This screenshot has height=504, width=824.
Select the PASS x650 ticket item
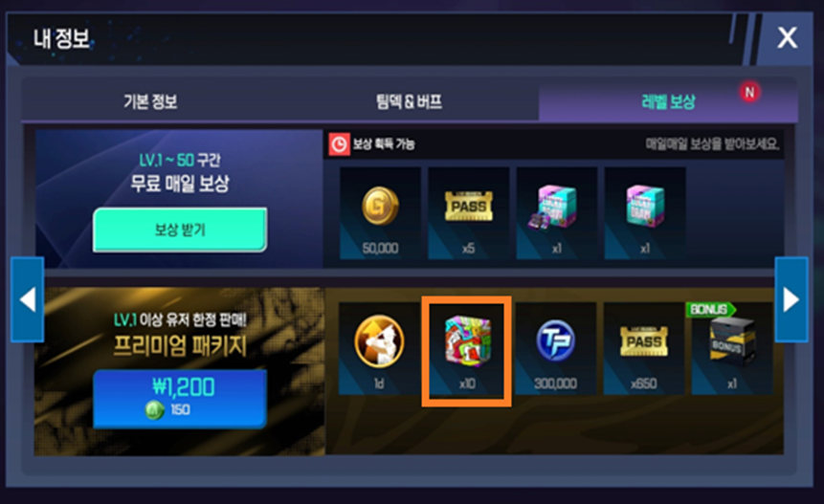tap(644, 348)
